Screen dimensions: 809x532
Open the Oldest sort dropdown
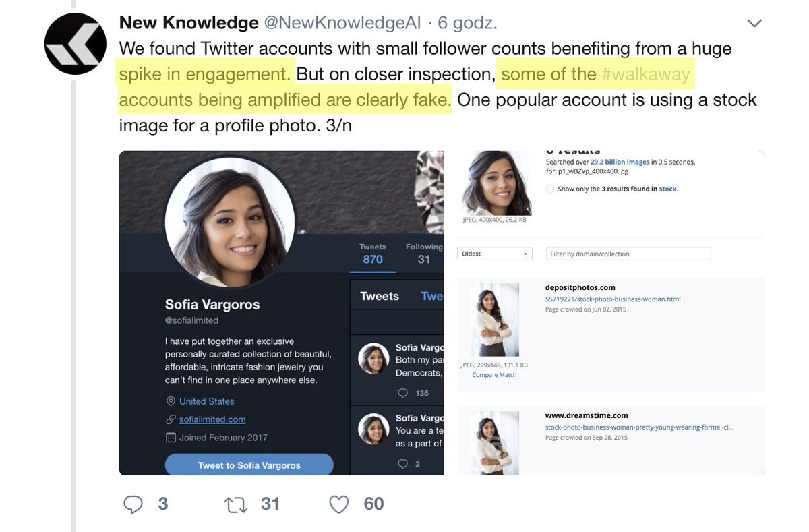(x=495, y=254)
